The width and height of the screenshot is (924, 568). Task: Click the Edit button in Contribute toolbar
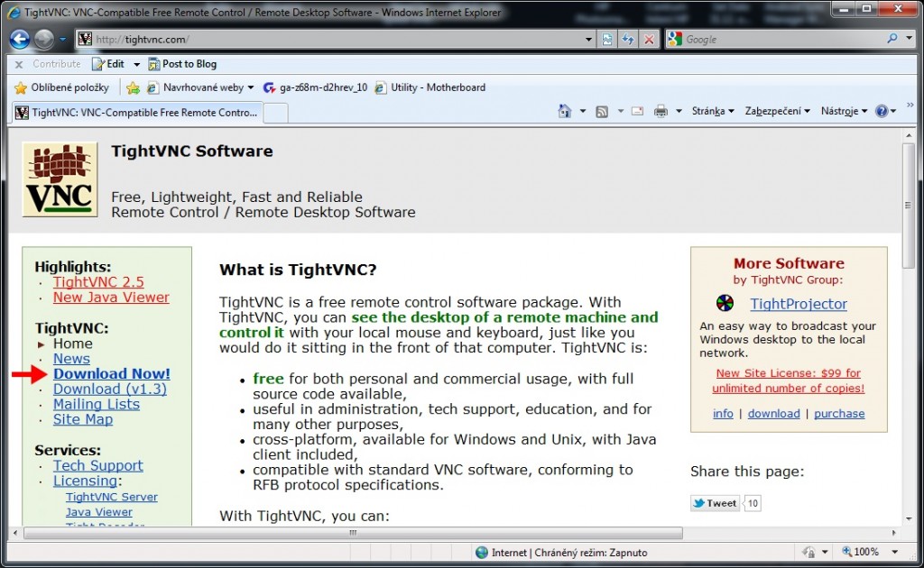[x=109, y=64]
